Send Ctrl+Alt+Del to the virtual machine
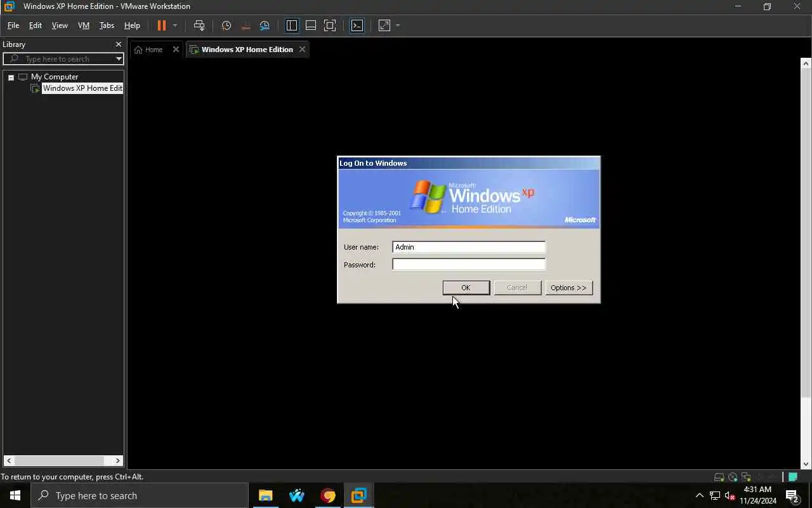The height and width of the screenshot is (508, 812). tap(199, 25)
